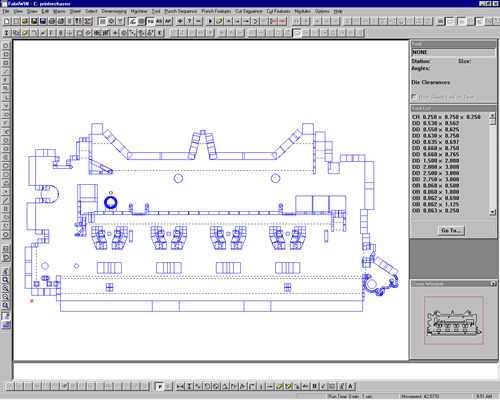Toggle the AP toolbar button

coord(168,21)
